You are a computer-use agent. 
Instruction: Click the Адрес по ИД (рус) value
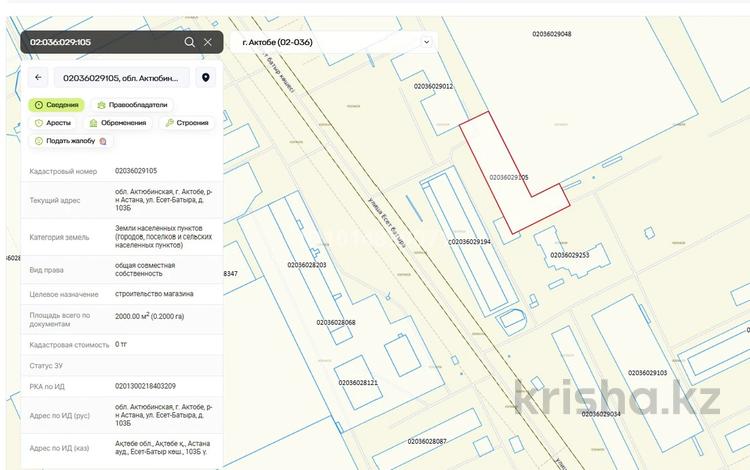point(164,415)
